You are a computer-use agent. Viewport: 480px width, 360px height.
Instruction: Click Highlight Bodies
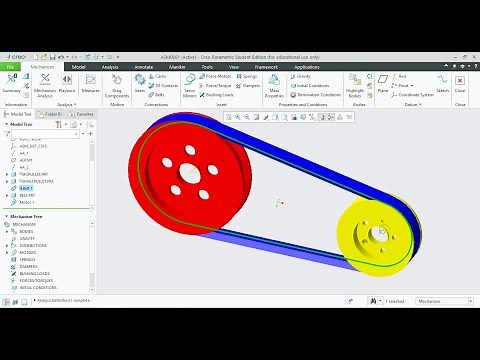(x=355, y=86)
